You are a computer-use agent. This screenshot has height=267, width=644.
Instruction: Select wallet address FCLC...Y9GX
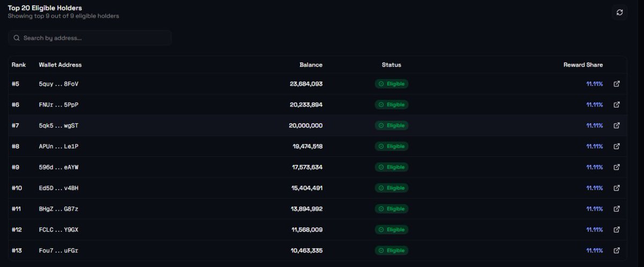(x=59, y=229)
